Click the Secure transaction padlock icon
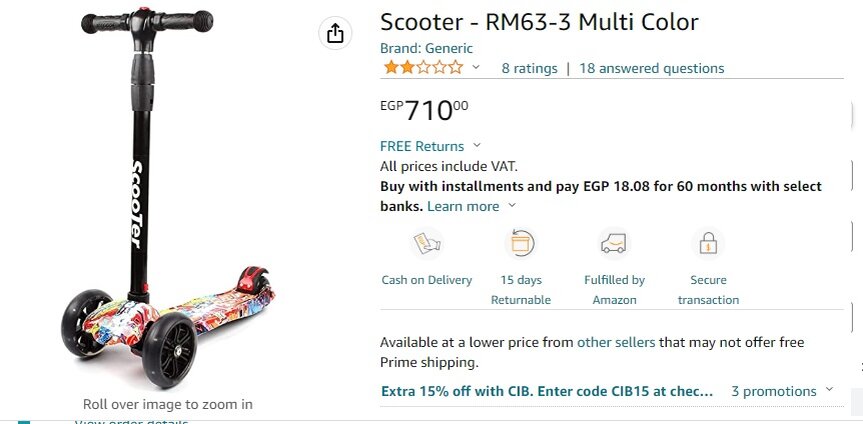This screenshot has height=424, width=863. click(x=708, y=243)
